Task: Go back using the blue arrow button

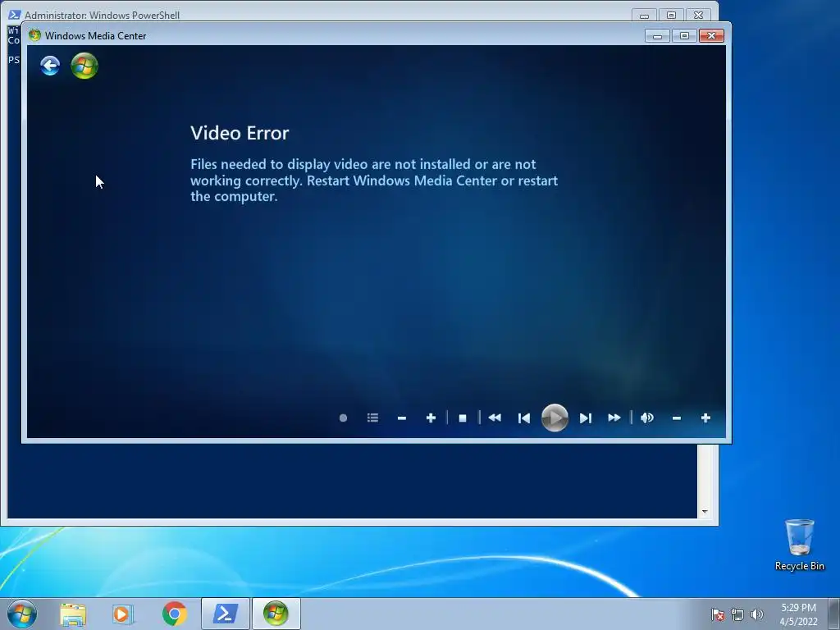Action: 50,66
